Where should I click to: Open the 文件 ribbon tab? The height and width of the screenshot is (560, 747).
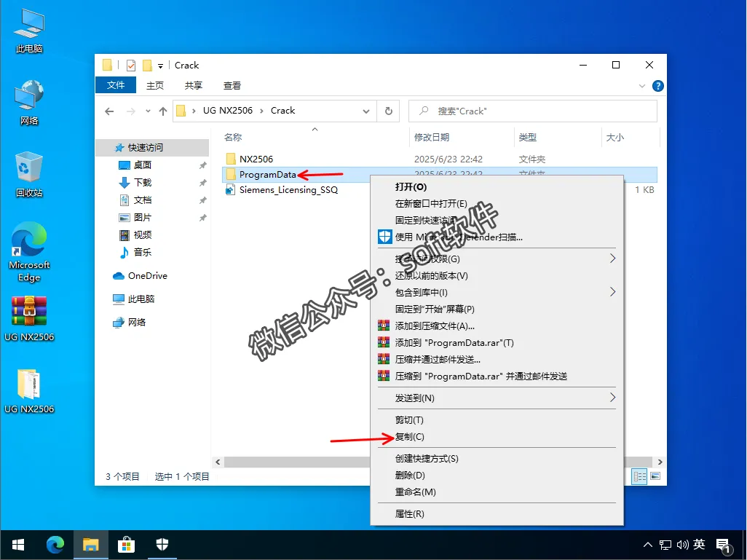coord(116,84)
